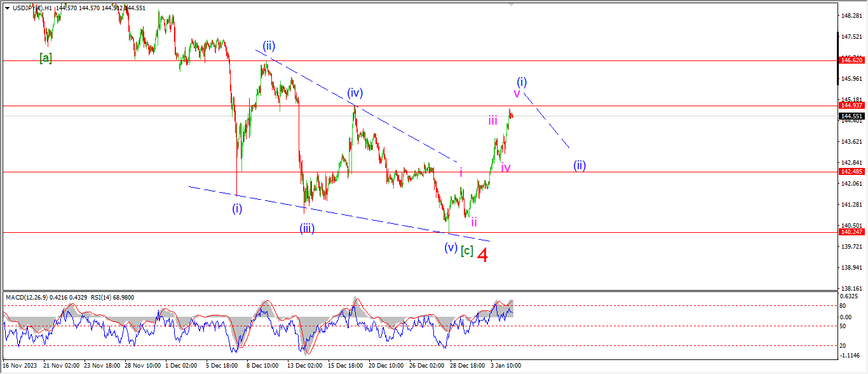
Task: Select the green [c] wave label
Action: click(x=466, y=251)
